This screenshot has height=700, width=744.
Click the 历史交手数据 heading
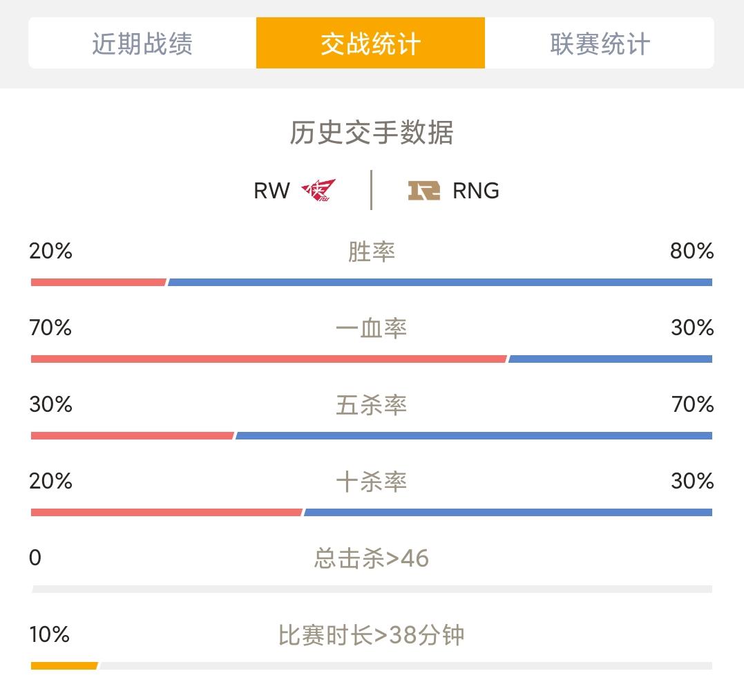coord(372,132)
